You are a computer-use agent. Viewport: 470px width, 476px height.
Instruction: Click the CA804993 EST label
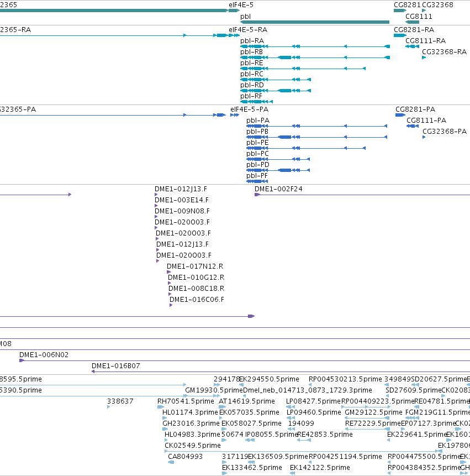pos(185,457)
